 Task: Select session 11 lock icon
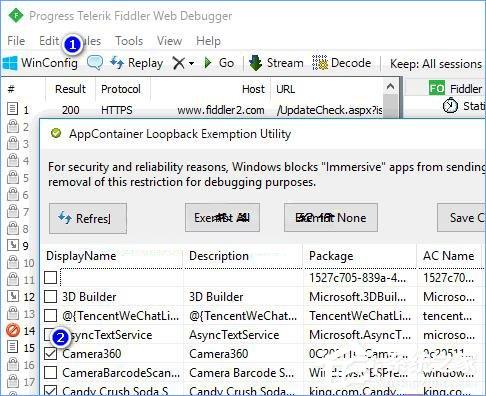point(13,279)
